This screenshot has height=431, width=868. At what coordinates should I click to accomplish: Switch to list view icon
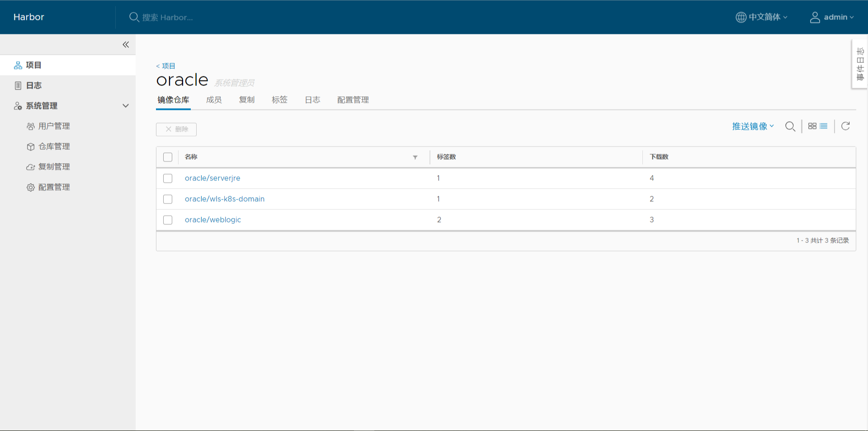[824, 126]
